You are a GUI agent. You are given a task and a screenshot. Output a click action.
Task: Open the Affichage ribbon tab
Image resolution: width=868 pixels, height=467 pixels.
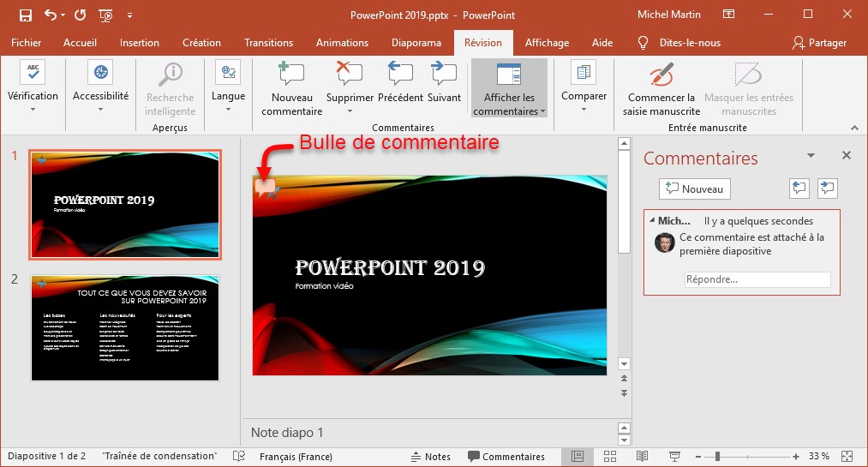tap(547, 43)
